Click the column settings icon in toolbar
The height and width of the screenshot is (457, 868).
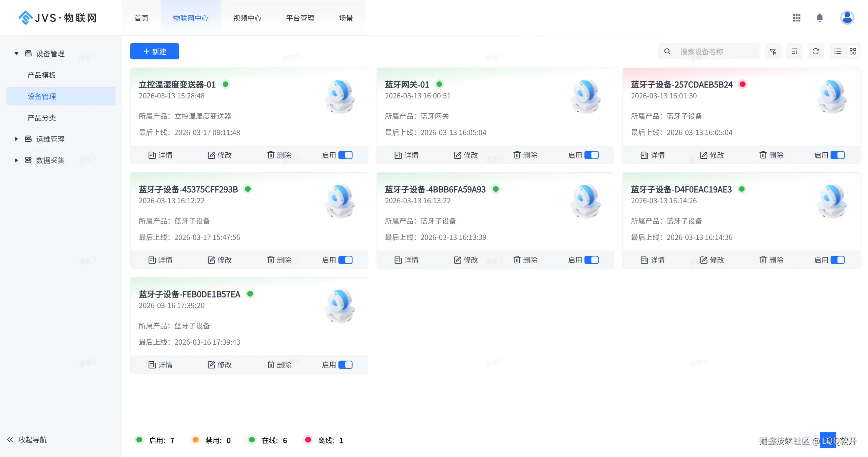[794, 52]
